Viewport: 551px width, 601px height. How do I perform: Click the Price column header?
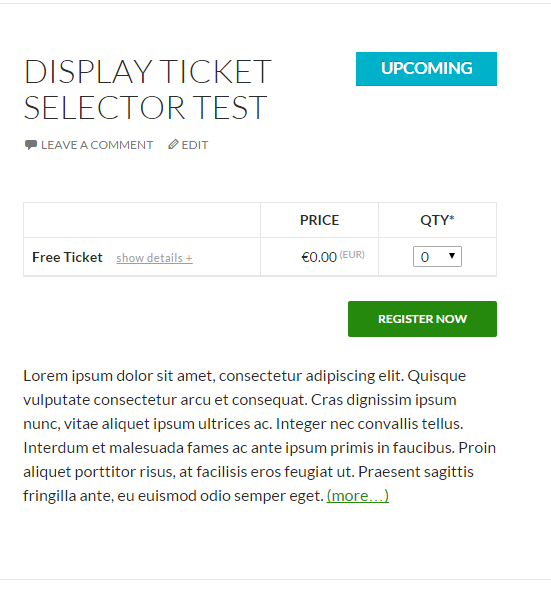[319, 220]
